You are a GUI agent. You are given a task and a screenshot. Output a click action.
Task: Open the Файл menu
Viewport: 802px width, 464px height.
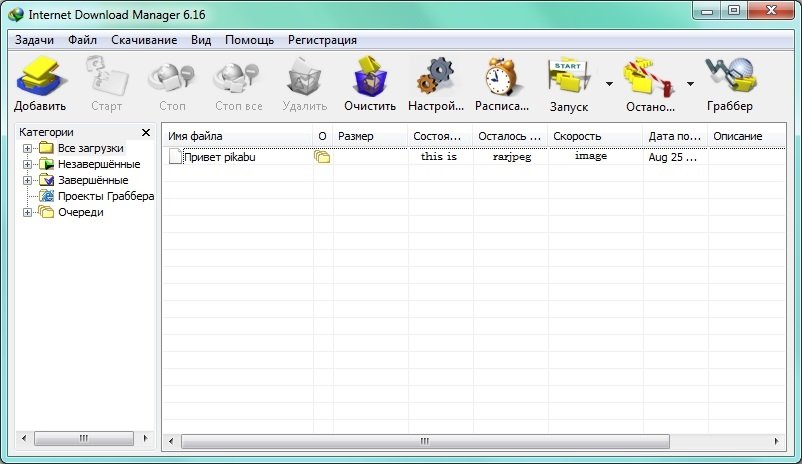pos(82,40)
